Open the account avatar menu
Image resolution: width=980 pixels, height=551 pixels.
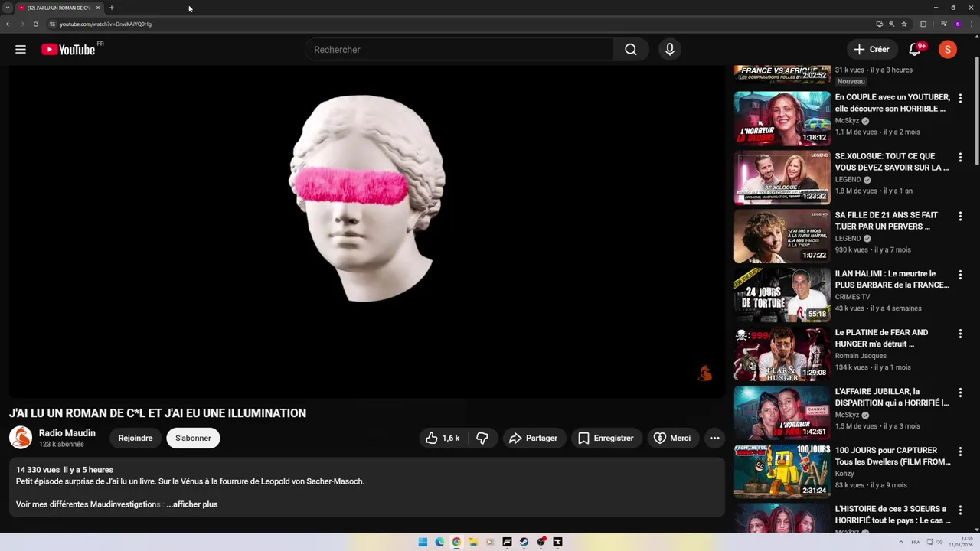coord(948,50)
